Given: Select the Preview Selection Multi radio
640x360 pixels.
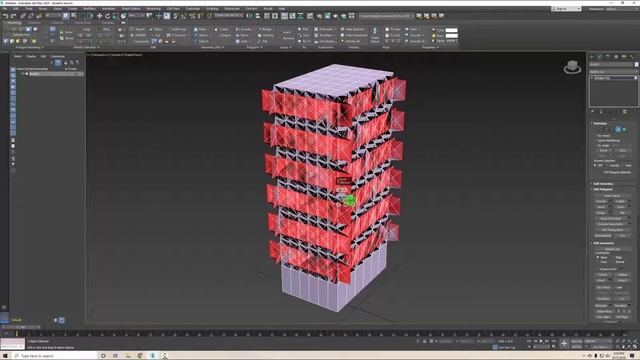Looking at the screenshot, I should pos(624,165).
